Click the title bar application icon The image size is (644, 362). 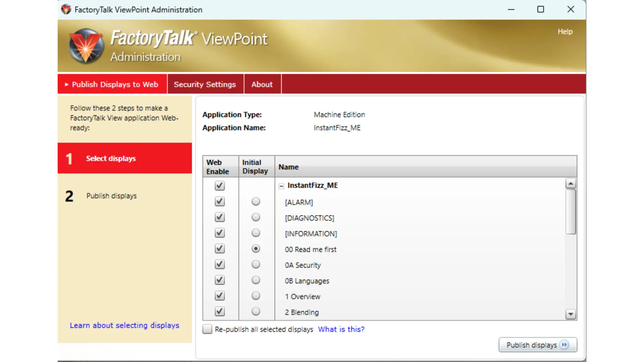point(66,9)
